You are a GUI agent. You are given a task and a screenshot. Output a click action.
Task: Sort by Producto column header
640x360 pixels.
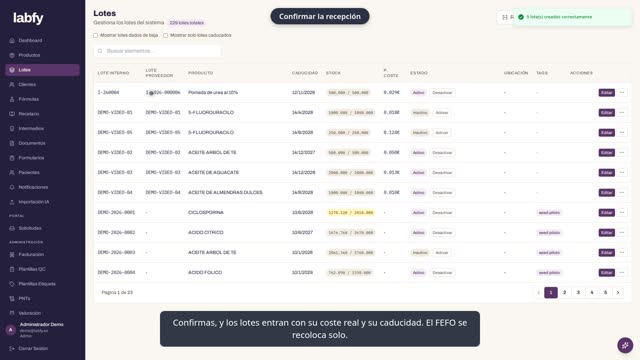(x=200, y=73)
